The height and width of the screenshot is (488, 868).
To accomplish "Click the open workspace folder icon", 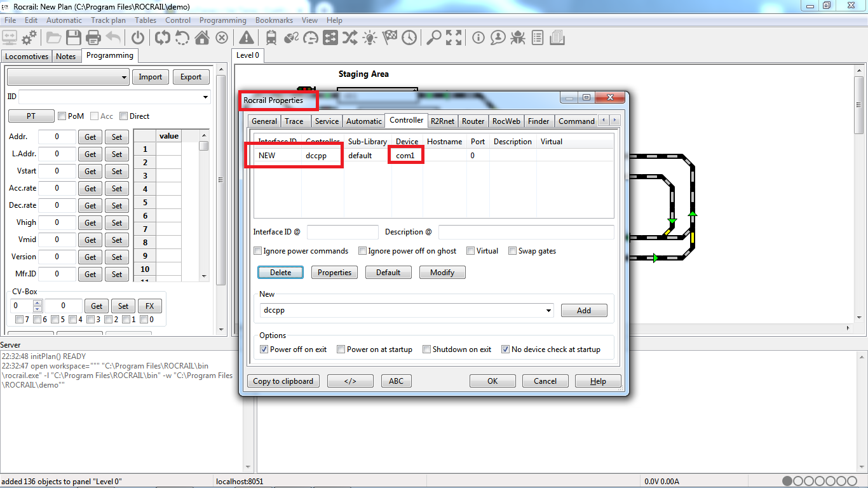I will [53, 37].
